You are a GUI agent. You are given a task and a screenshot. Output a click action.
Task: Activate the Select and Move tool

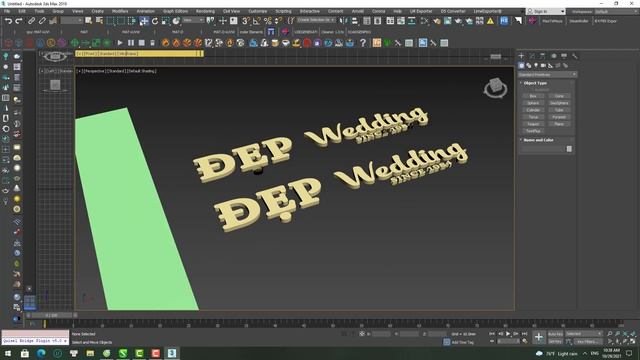coord(144,21)
